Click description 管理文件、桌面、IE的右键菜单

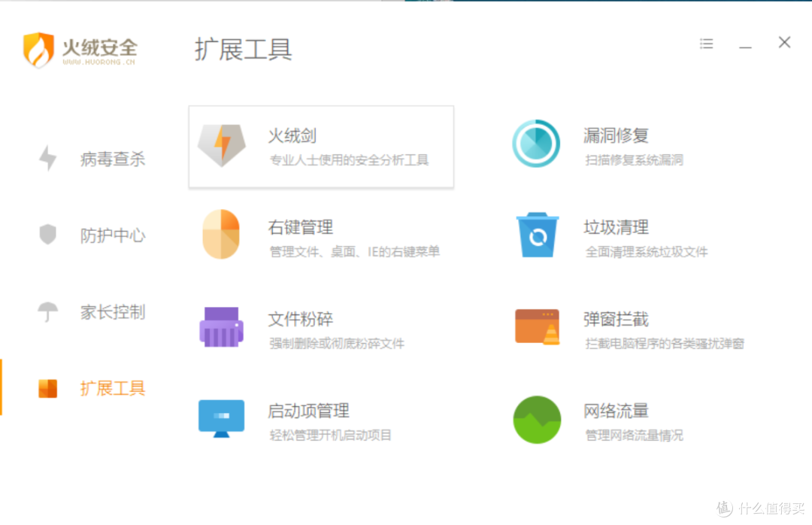pyautogui.click(x=354, y=252)
